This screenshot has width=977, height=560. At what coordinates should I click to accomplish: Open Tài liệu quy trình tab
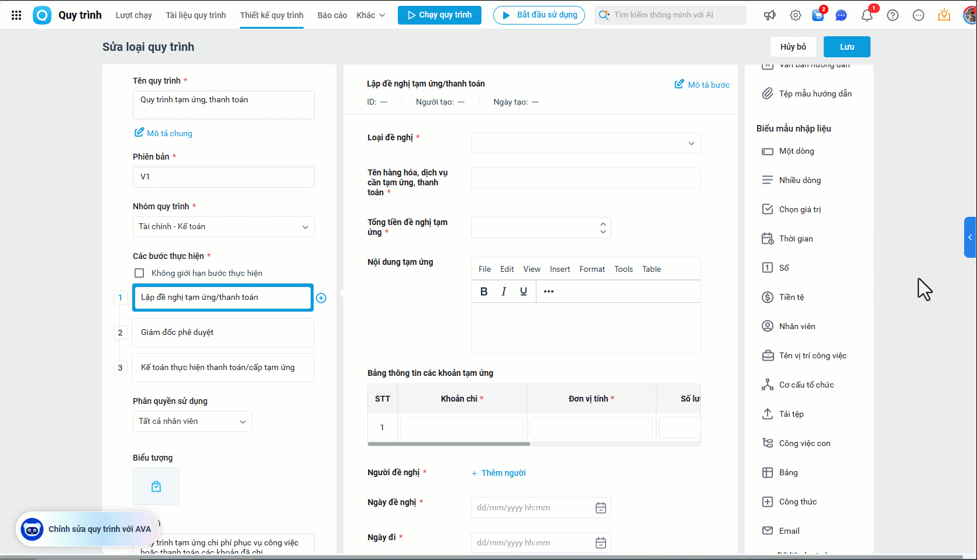tap(196, 15)
